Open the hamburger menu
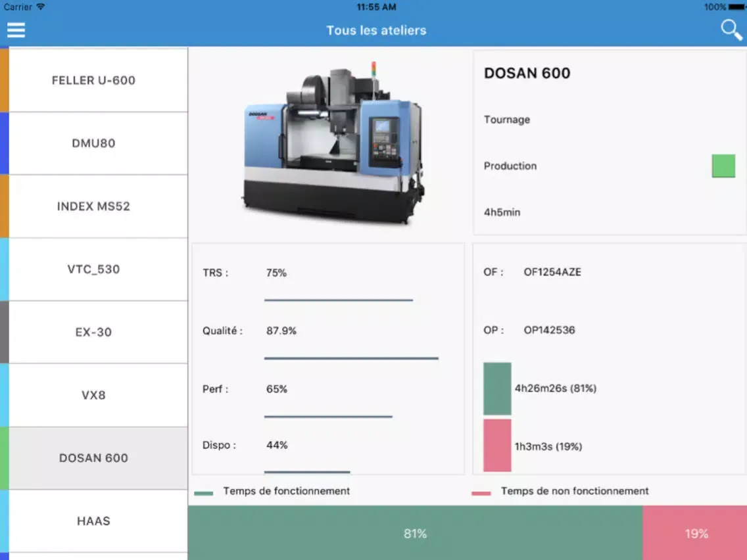This screenshot has width=747, height=560. coord(16,30)
